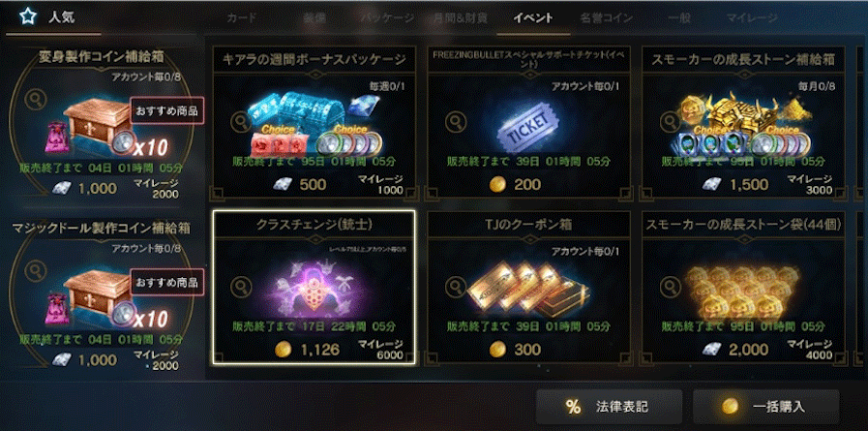Open the パッケージ tab
Image resolution: width=868 pixels, height=431 pixels.
pos(387,17)
